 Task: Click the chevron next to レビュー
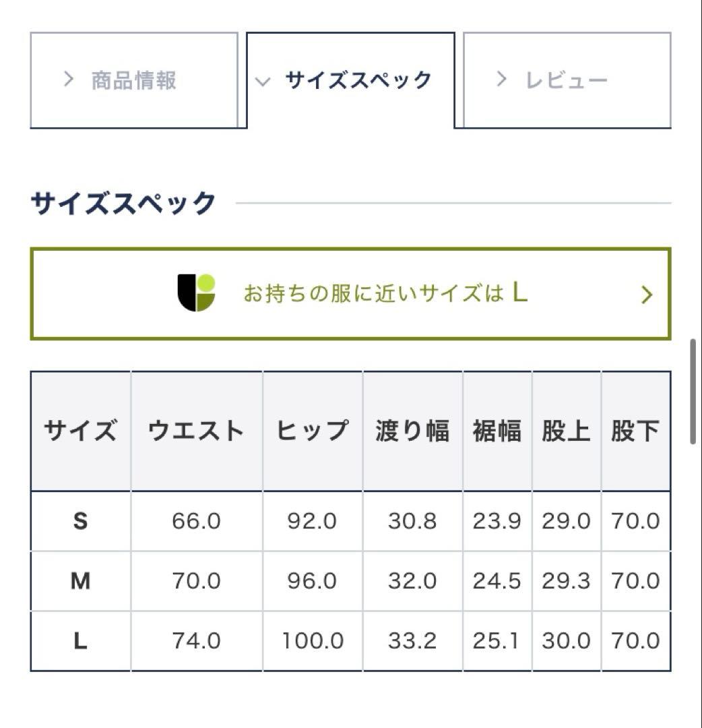[501, 79]
